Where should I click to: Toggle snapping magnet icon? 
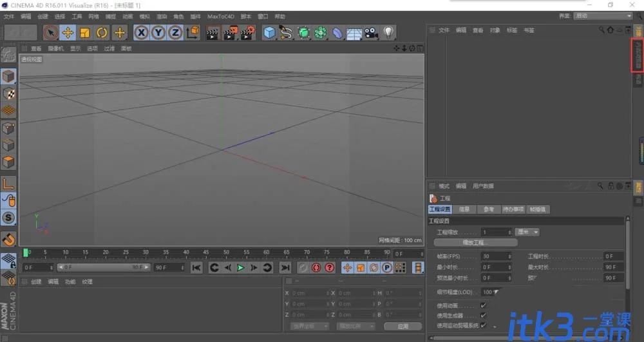click(8, 240)
